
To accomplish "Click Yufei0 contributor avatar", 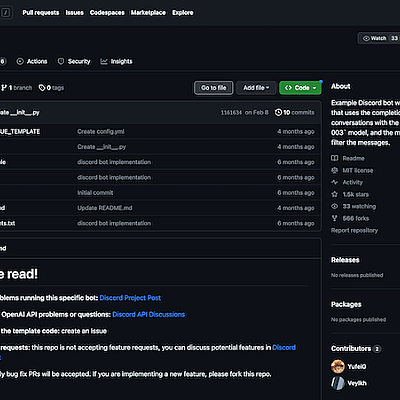I will [338, 366].
